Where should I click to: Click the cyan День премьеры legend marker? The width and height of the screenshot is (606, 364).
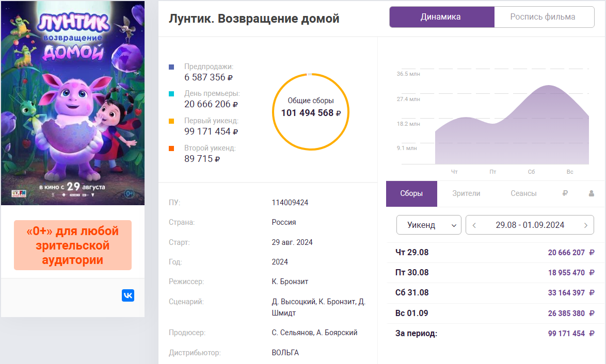tap(171, 94)
